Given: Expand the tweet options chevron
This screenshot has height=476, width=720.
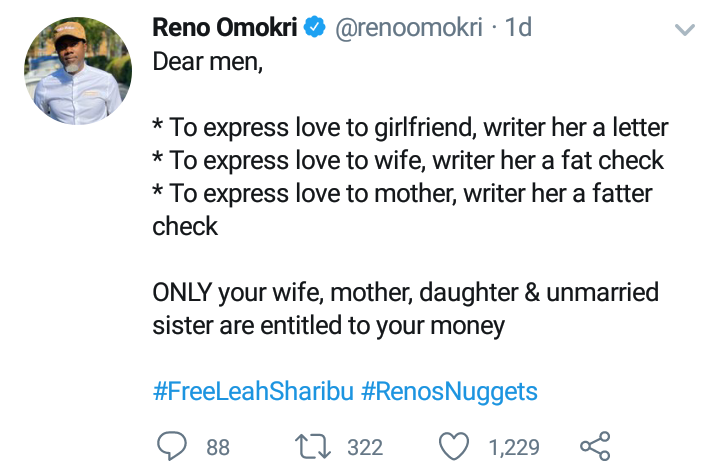Looking at the screenshot, I should coord(685,31).
